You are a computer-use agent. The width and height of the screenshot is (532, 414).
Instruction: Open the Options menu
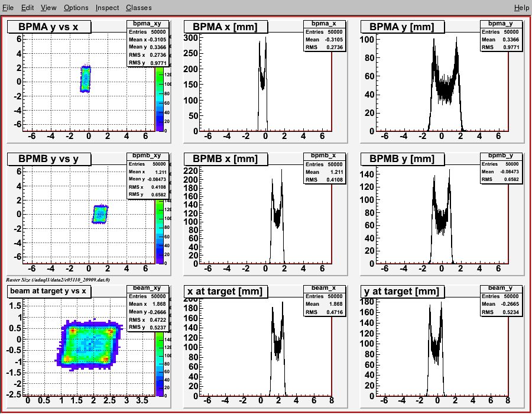(76, 8)
